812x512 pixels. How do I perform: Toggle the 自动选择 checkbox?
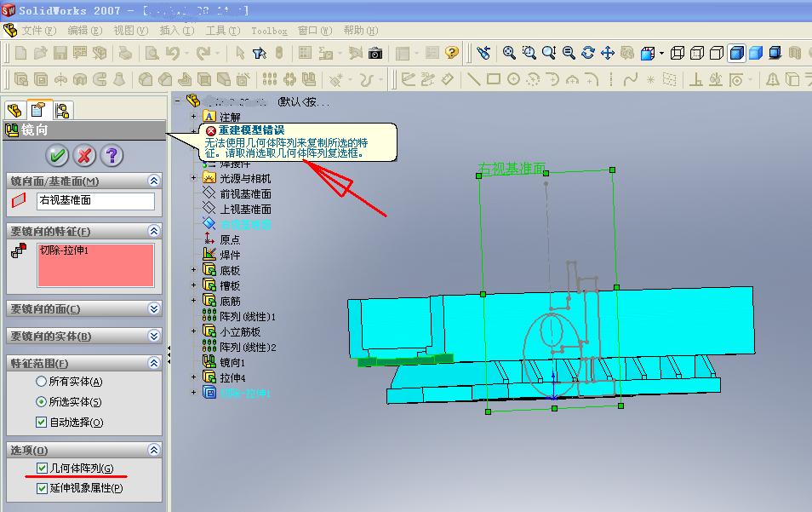click(42, 423)
